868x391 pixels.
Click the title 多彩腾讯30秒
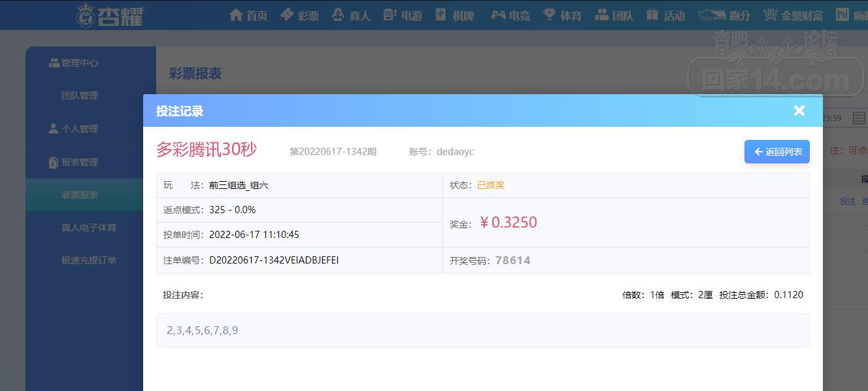coord(207,149)
